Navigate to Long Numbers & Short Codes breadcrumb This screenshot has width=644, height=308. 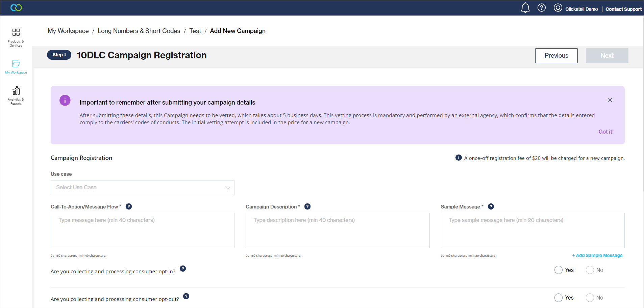(139, 31)
